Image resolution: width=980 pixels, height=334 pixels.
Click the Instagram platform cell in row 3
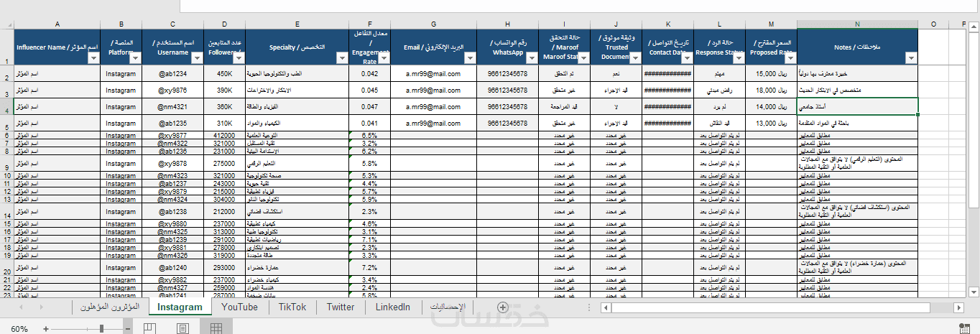(x=121, y=90)
